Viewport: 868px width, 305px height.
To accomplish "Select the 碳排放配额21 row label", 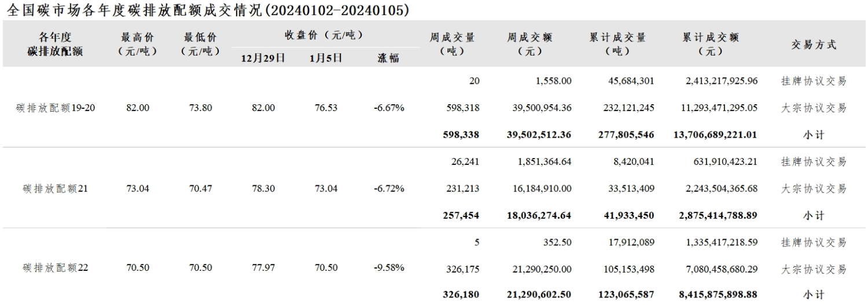I will click(x=56, y=188).
